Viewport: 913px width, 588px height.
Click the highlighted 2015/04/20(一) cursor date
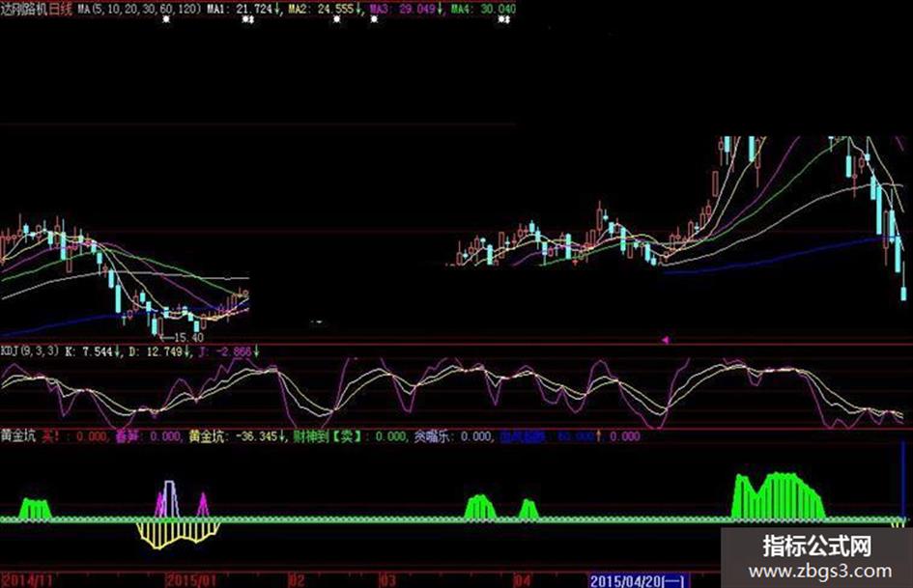[x=638, y=580]
